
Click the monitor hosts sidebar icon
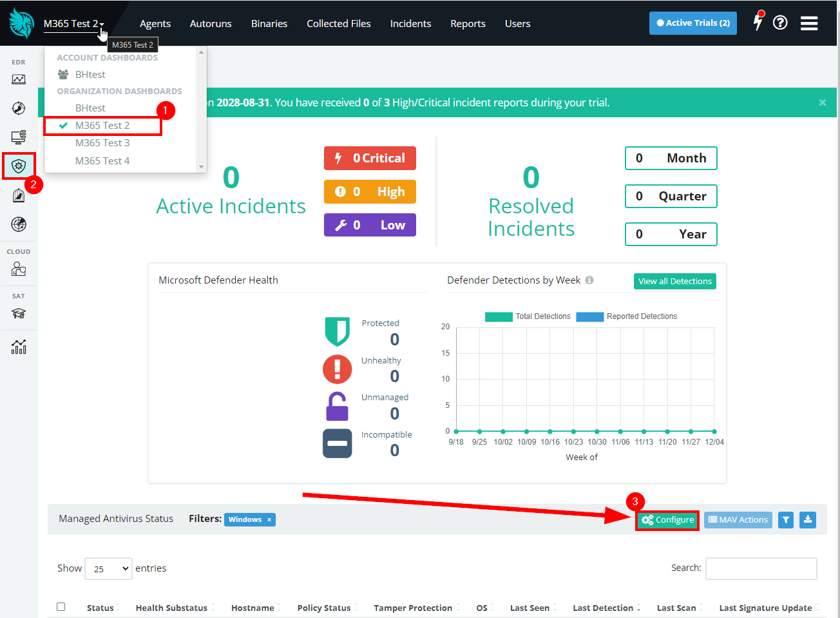point(19,137)
